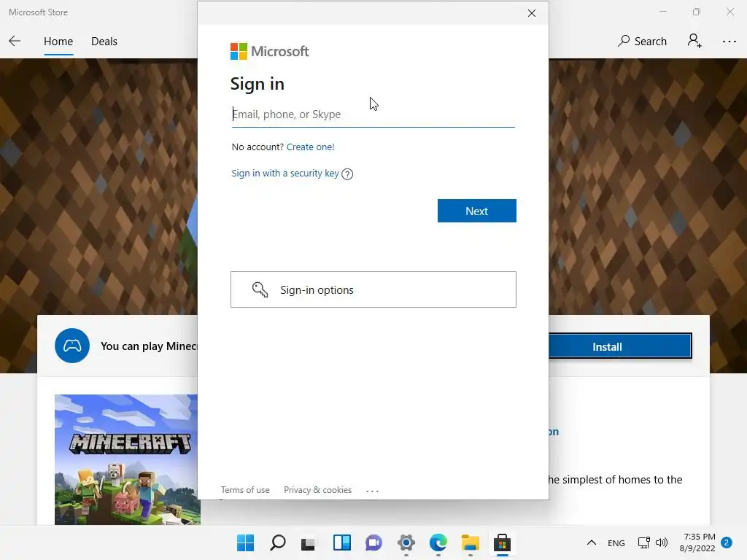
Task: Open Widgets from the taskbar
Action: pyautogui.click(x=341, y=542)
